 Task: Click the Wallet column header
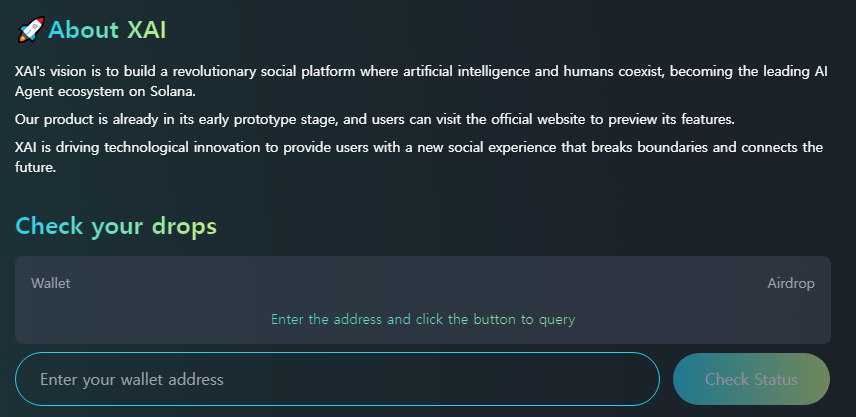[51, 283]
